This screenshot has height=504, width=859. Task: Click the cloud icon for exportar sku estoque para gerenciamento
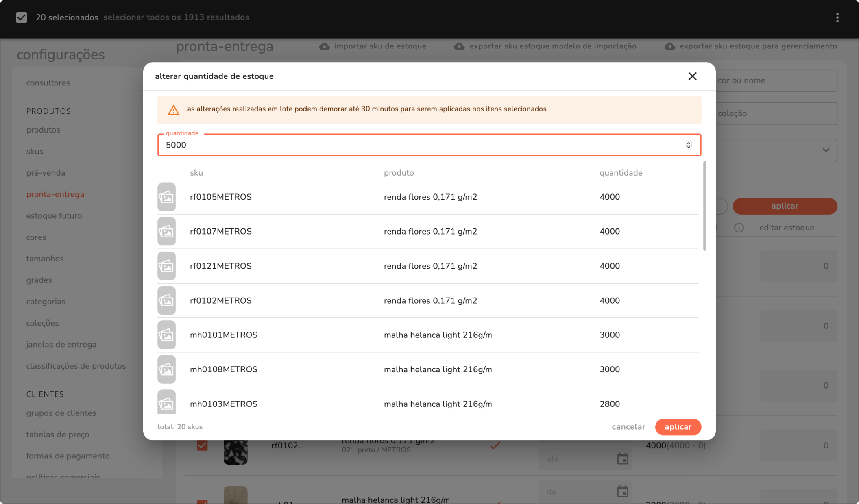(x=669, y=46)
